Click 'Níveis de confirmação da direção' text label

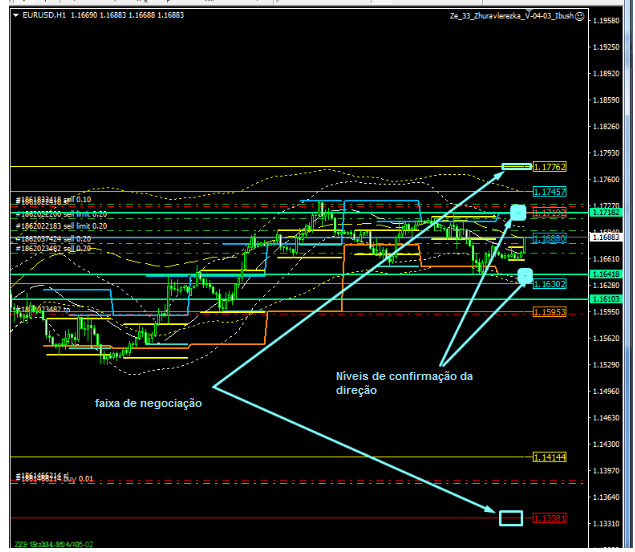point(404,383)
